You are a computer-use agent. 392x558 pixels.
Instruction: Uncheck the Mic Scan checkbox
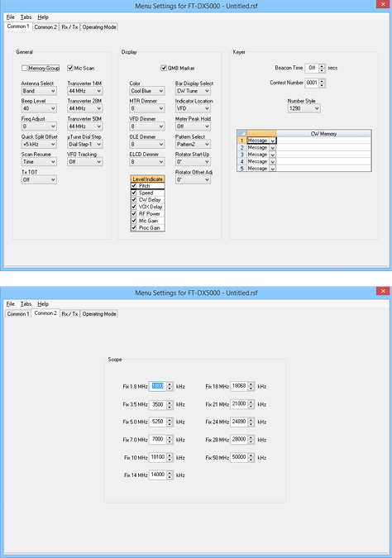tap(70, 68)
